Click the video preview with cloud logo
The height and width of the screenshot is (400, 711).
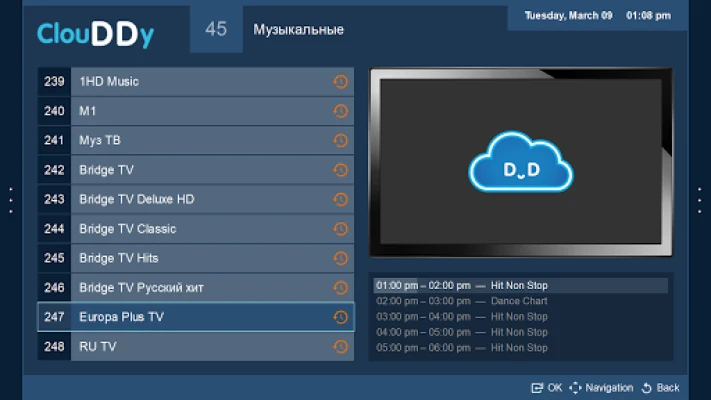click(x=520, y=163)
